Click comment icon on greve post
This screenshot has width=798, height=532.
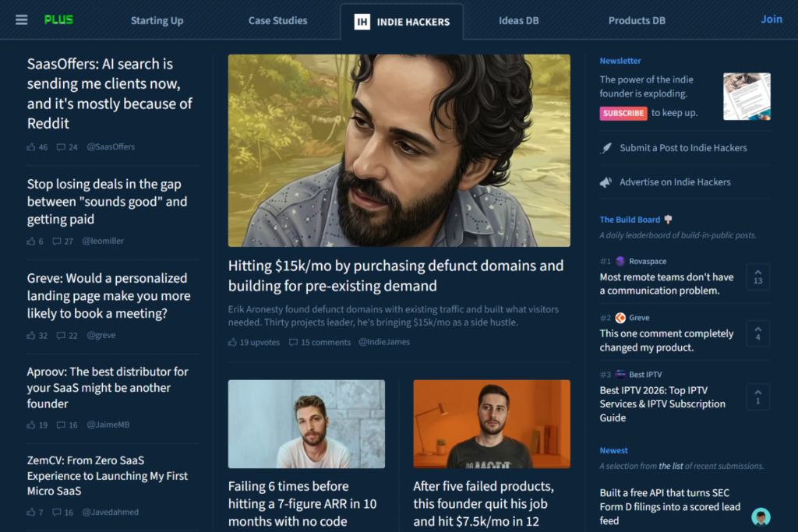pyautogui.click(x=61, y=335)
